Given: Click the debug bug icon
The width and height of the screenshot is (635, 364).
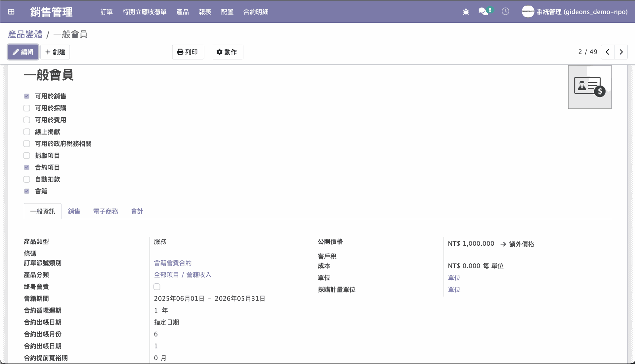Looking at the screenshot, I should pyautogui.click(x=466, y=12).
